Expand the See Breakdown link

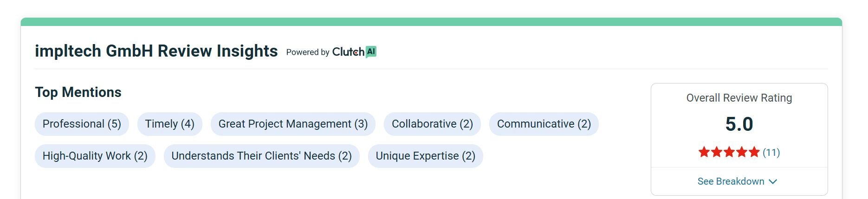point(731,181)
